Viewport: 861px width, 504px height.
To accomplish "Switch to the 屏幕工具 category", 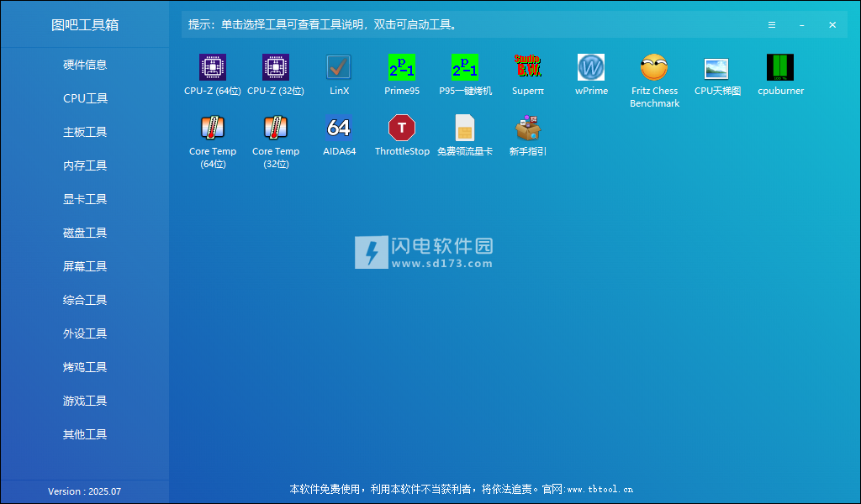I will coord(85,266).
